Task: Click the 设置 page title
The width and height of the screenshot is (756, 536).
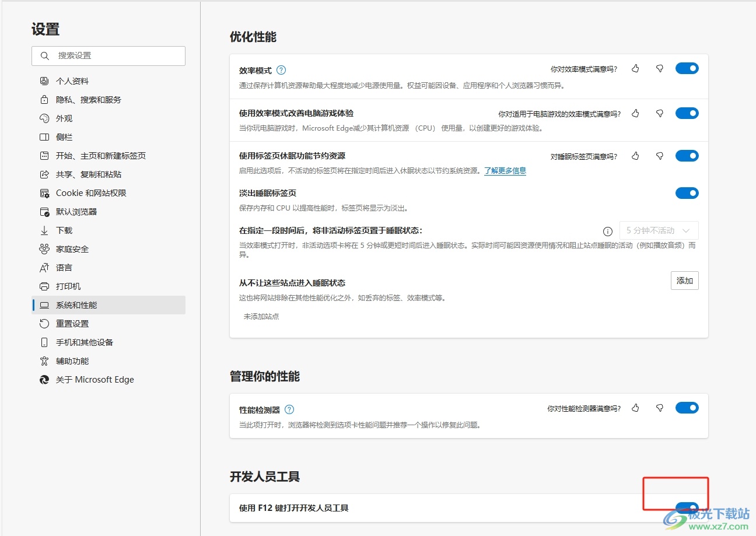Action: (45, 29)
